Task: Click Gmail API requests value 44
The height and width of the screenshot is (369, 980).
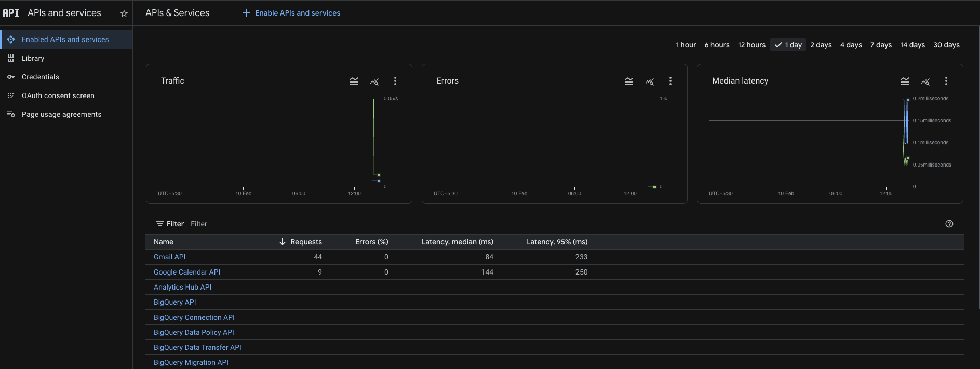Action: [x=318, y=257]
